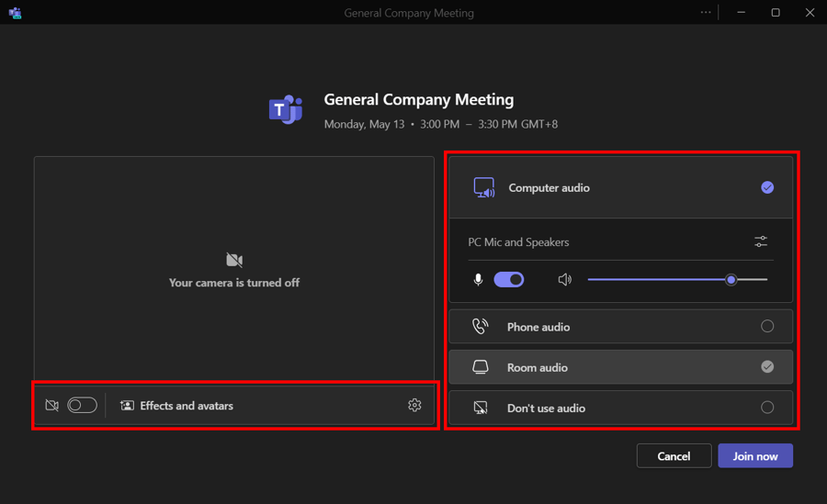Select the Room audio check circle
827x504 pixels.
(x=767, y=366)
